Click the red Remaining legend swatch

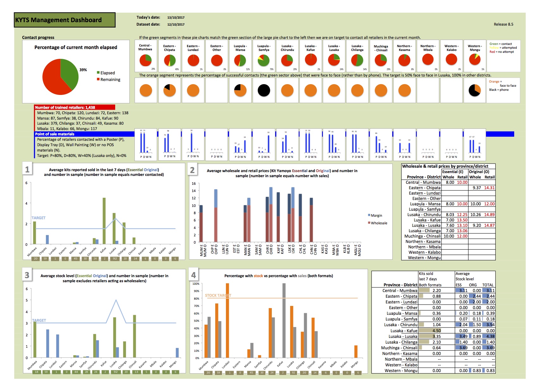pyautogui.click(x=98, y=79)
